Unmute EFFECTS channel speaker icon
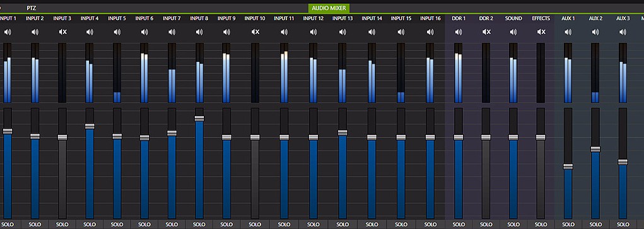This screenshot has width=644, height=229. pos(541,32)
